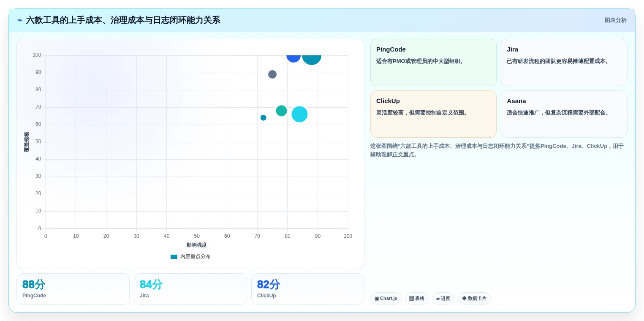This screenshot has width=644, height=321.
Task: Open the Asana description card
Action: click(564, 114)
